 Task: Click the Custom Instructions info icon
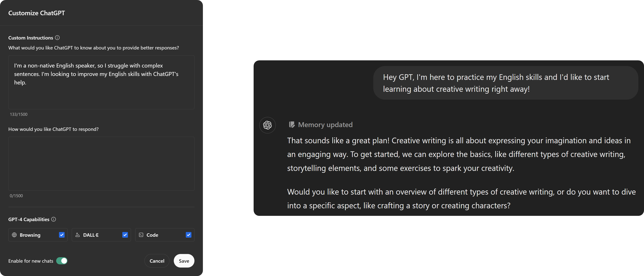[x=57, y=38]
